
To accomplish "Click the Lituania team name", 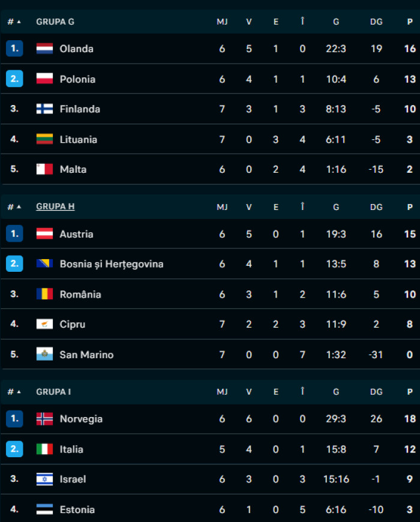I will (79, 139).
